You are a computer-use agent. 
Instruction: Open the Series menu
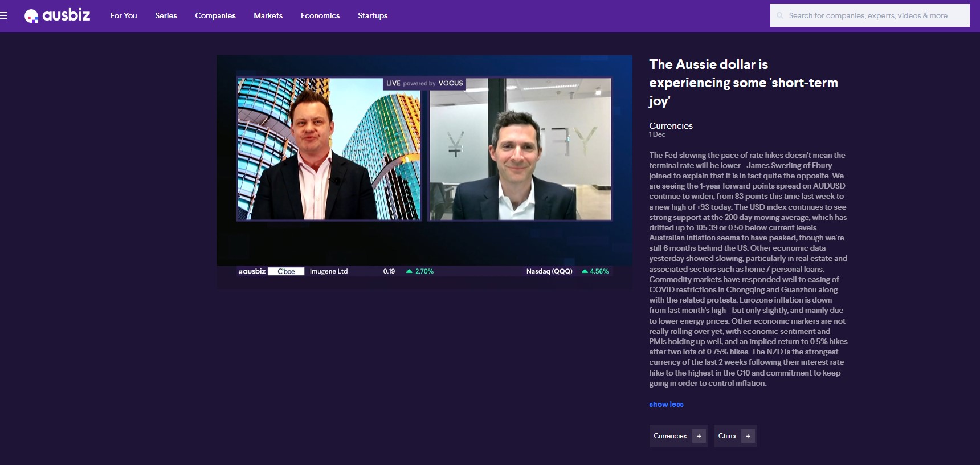click(x=166, y=15)
